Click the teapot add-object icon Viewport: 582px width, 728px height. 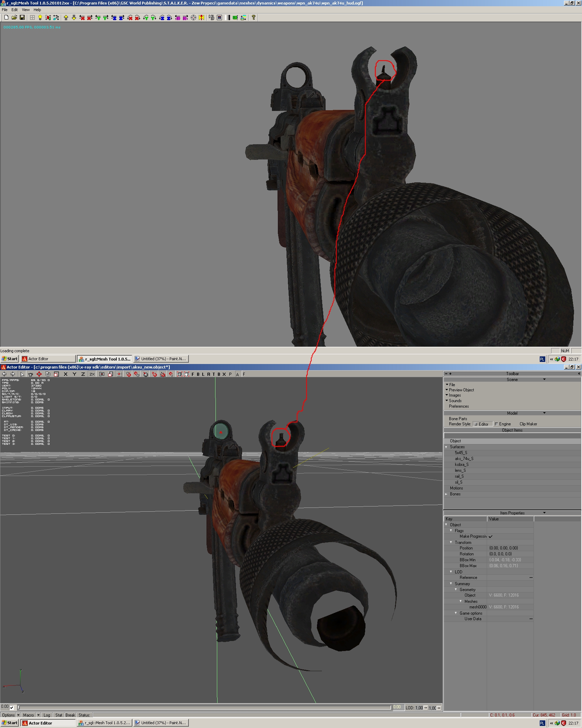click(30, 374)
